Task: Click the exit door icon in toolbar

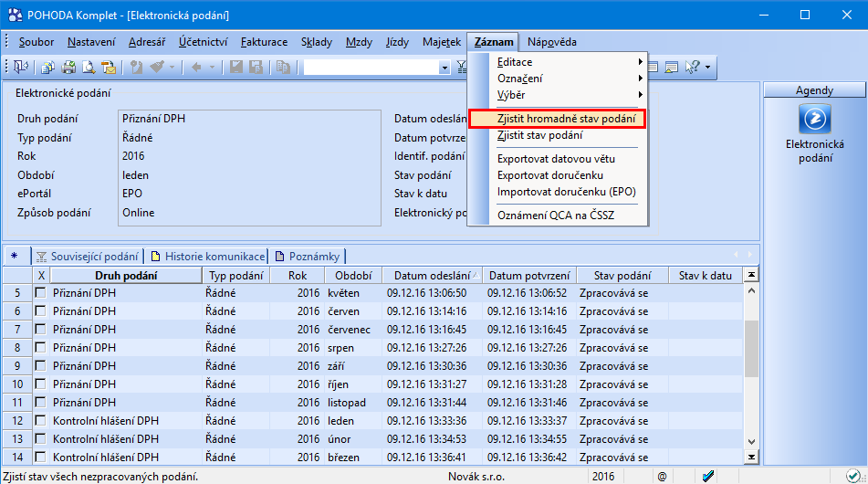Action: 20,67
